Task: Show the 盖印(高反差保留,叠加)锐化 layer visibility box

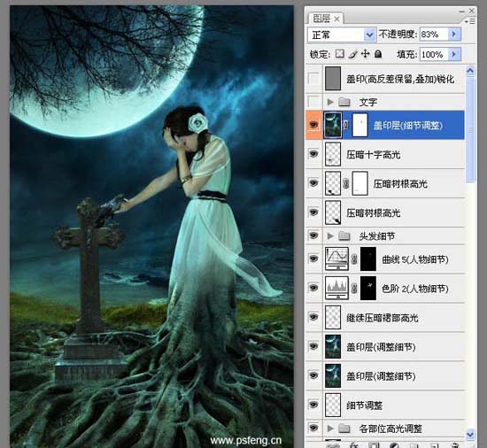Action: (313, 79)
